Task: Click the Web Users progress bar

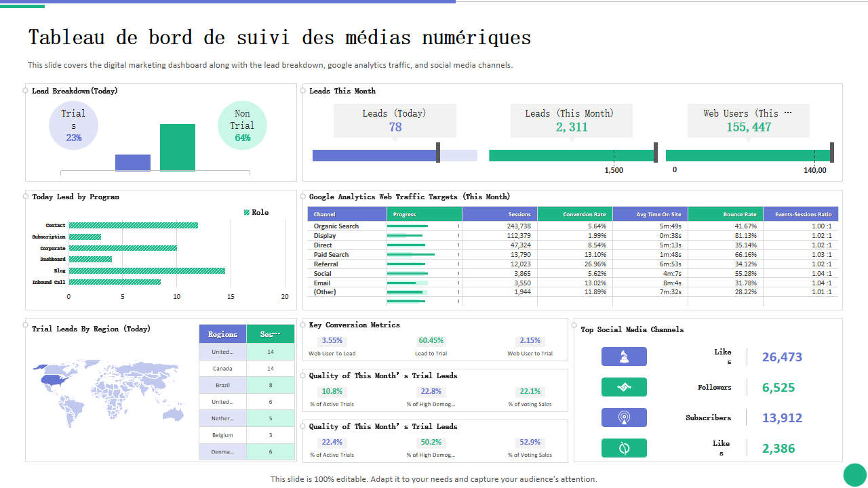Action: point(749,155)
